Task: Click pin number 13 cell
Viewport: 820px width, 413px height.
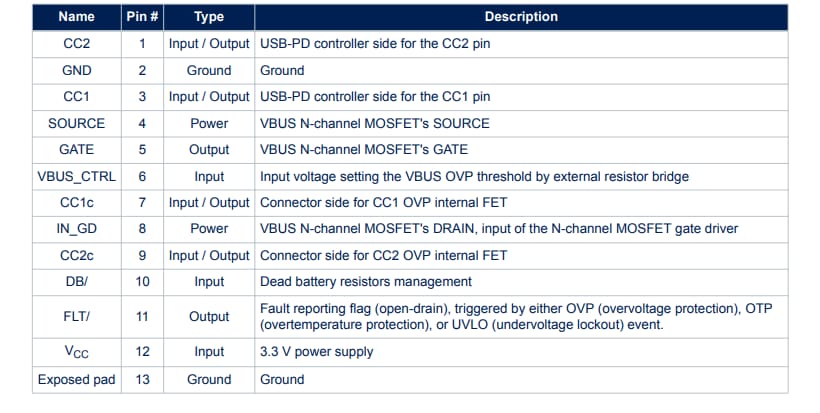Action: click(142, 380)
